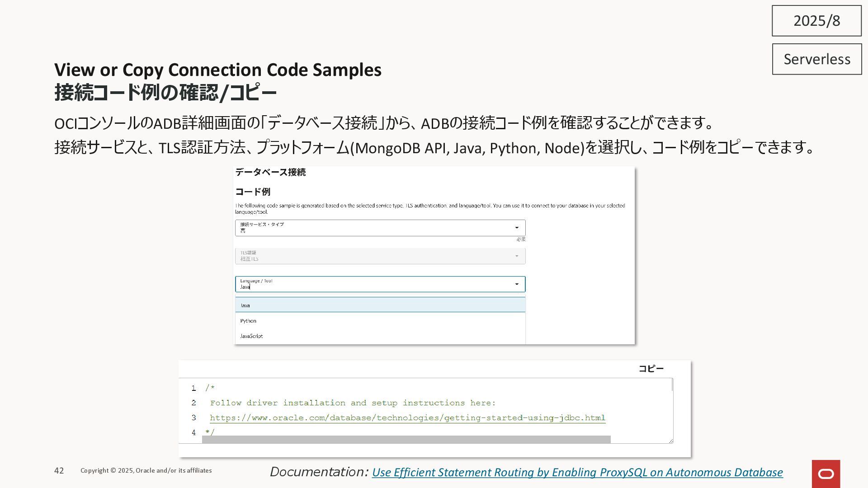Click the '接続コード例の確認/コピー' subtitle

tap(165, 93)
